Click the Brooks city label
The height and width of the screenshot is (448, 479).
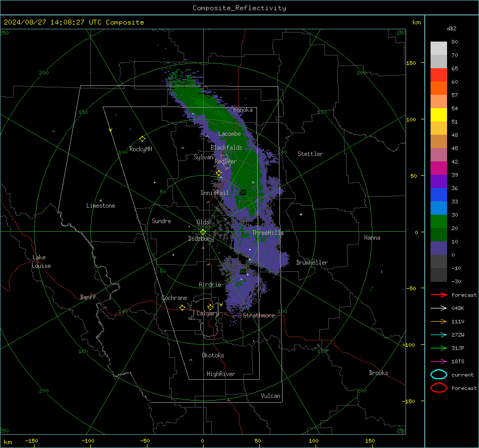point(378,373)
